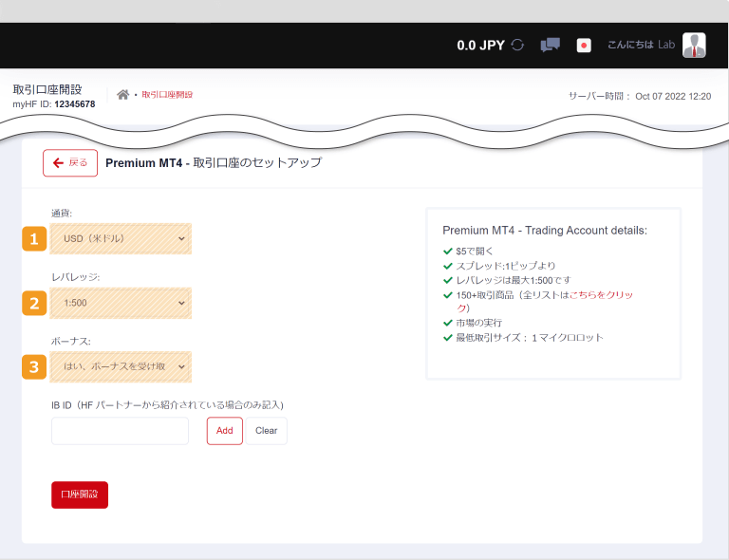Open the 通貨 currency dropdown showing USD
Image resolution: width=729 pixels, height=560 pixels.
(121, 239)
